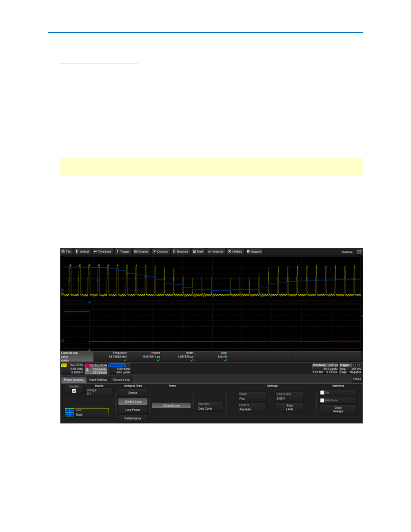Click the C1 channel descriptor box
The height and width of the screenshot is (532, 411).
(72, 369)
